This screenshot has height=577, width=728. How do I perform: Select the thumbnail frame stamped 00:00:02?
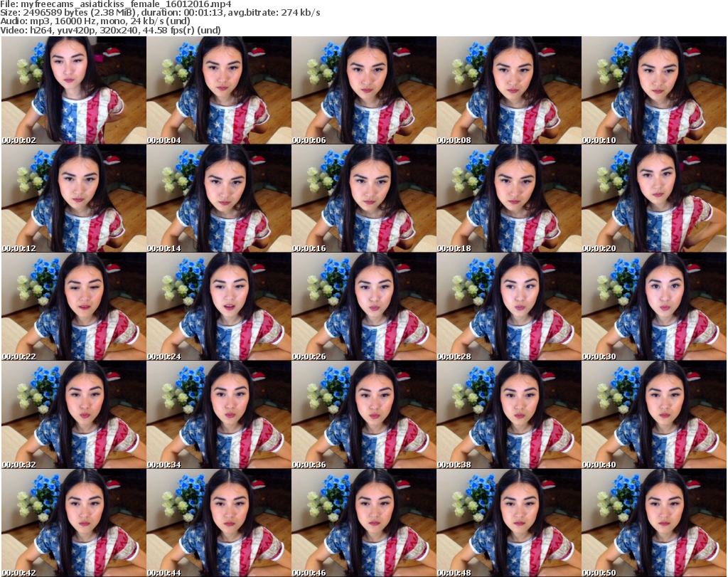pyautogui.click(x=74, y=90)
